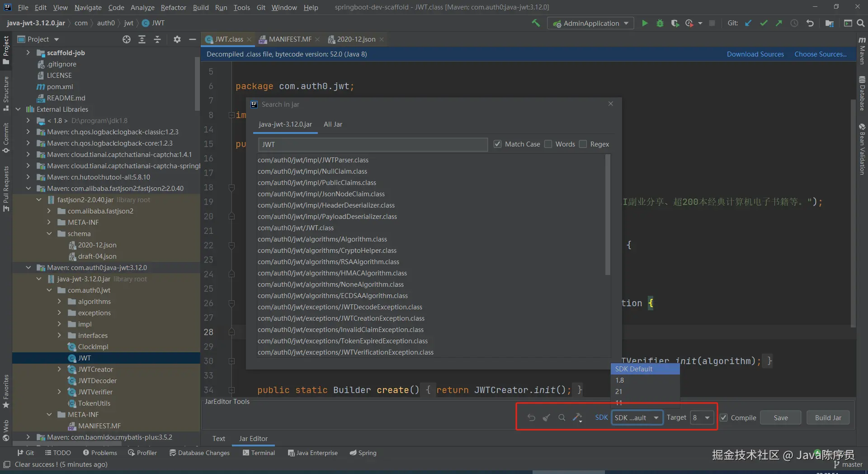Click the JWT search input field
Image resolution: width=868 pixels, height=474 pixels.
373,144
